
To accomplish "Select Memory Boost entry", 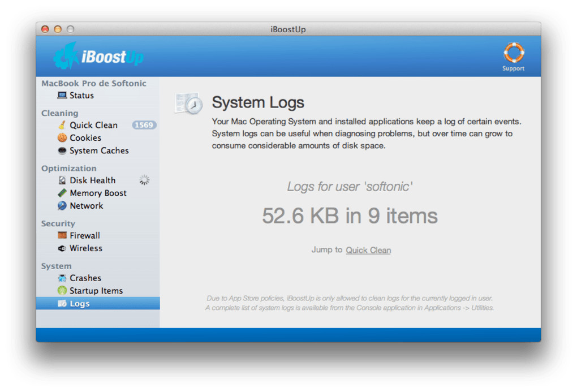I will pyautogui.click(x=98, y=193).
